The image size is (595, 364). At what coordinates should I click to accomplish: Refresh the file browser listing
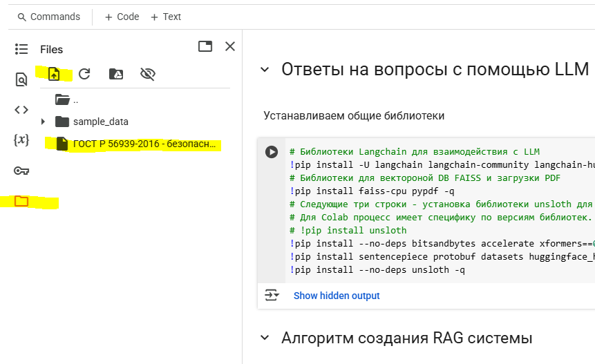coord(84,74)
